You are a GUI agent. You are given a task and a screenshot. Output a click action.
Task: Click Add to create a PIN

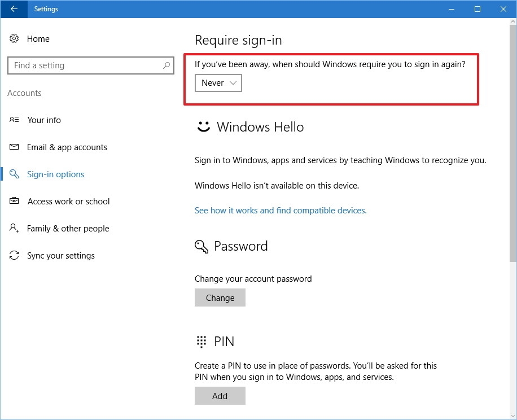point(220,396)
